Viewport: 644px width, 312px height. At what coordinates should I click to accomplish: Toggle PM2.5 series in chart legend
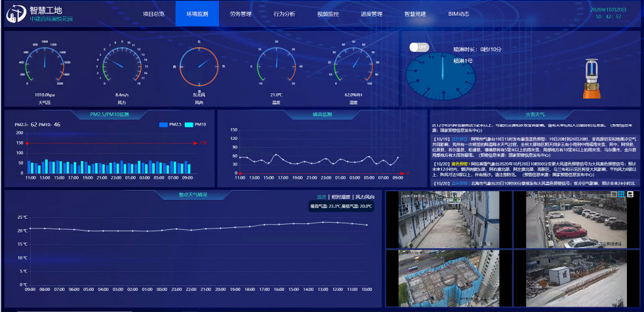click(x=170, y=124)
